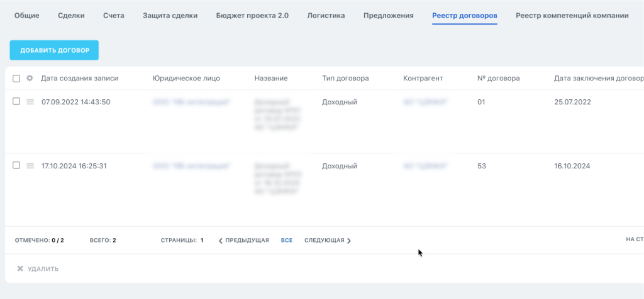Click the conclusion date 16.10.2024
The width and height of the screenshot is (644, 299).
(x=572, y=166)
